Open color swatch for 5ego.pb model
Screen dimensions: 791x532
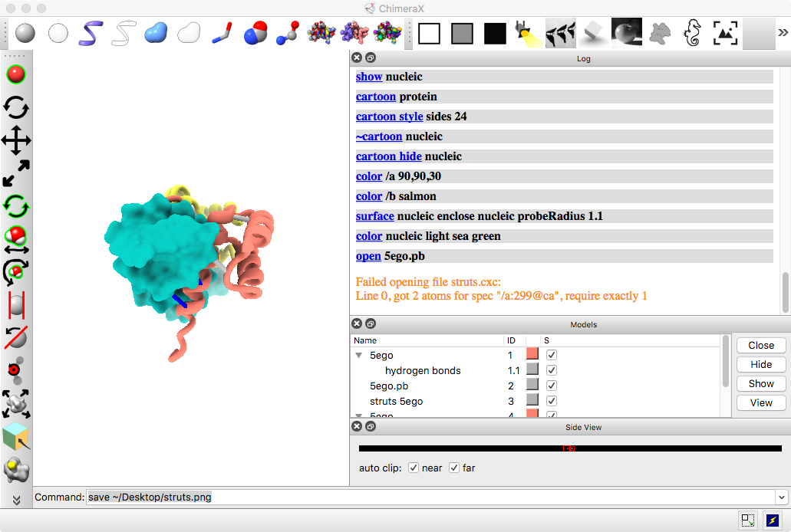click(532, 385)
